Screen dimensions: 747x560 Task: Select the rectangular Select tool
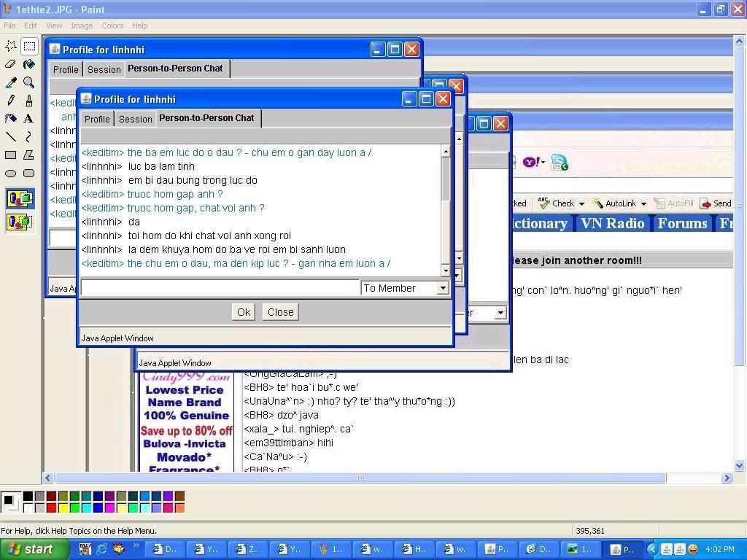tap(29, 46)
